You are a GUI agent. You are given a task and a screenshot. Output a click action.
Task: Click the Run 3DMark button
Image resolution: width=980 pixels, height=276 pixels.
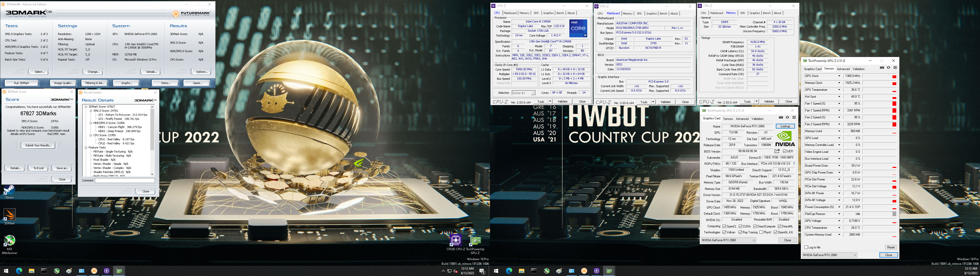(x=22, y=83)
